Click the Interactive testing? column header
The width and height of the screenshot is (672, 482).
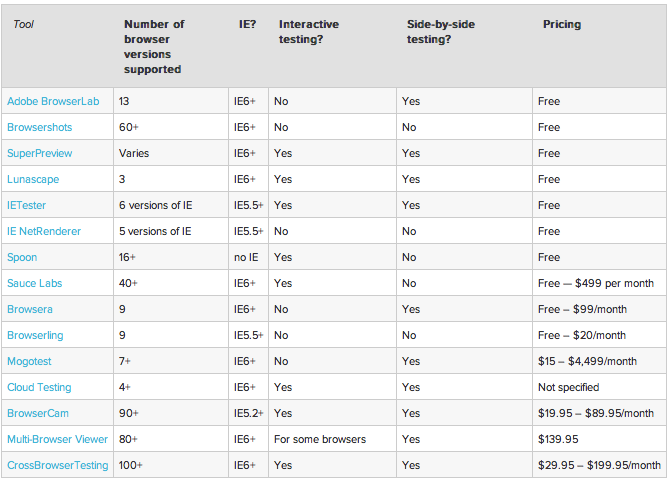311,31
